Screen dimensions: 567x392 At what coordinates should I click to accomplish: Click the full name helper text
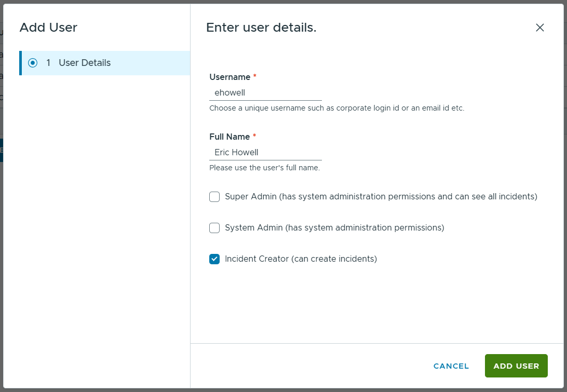pos(264,168)
